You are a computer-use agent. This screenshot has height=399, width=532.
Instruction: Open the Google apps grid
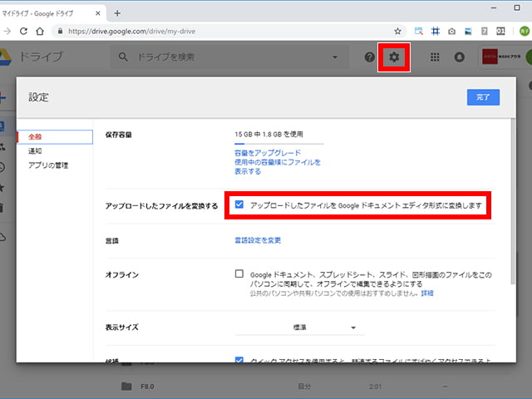pyautogui.click(x=435, y=57)
